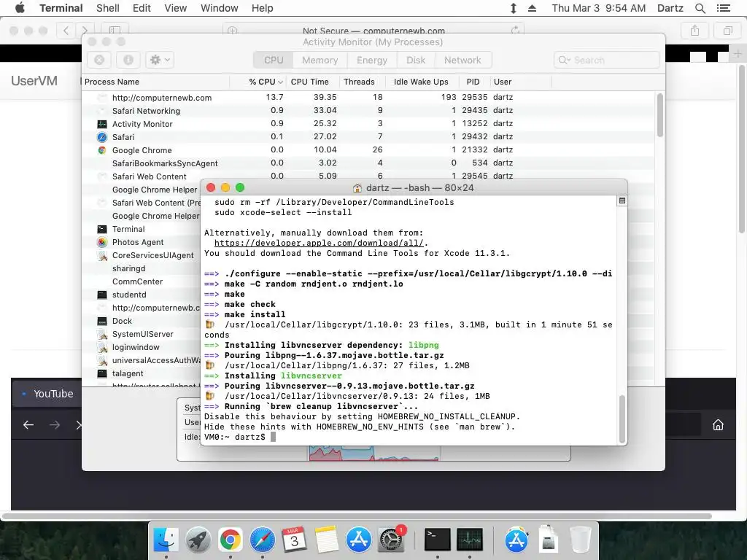Open Google Chrome from the Dock
The height and width of the screenshot is (560, 747).
click(230, 540)
